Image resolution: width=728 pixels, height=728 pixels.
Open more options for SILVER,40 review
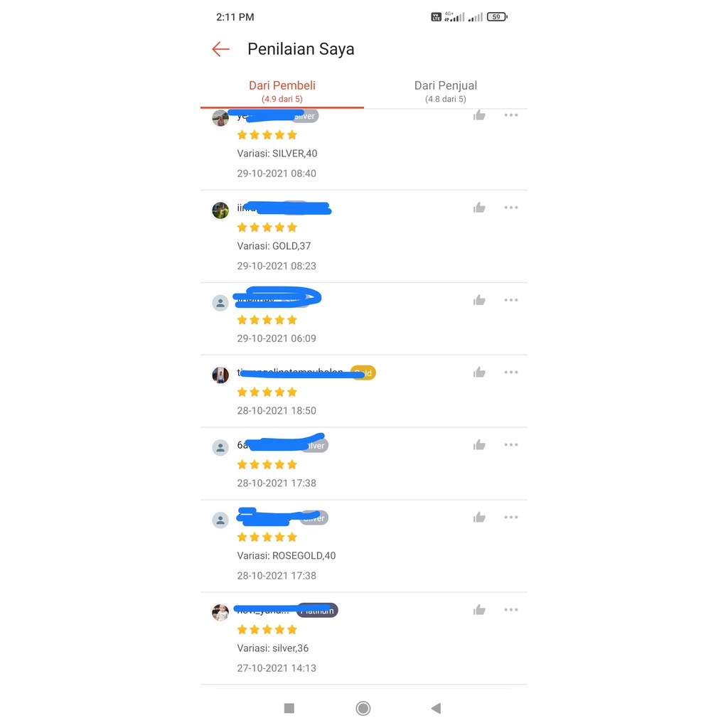pos(511,115)
